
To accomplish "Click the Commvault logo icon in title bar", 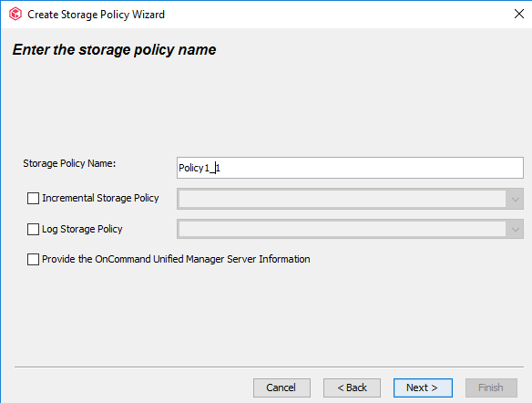I will 15,15.
